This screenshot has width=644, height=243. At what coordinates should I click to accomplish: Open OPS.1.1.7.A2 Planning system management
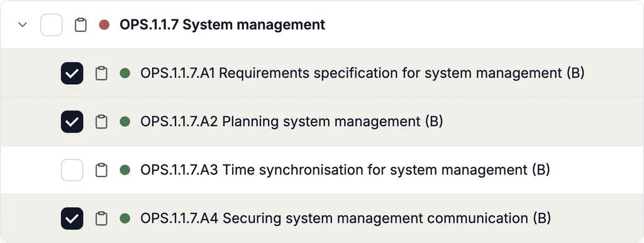[x=292, y=121]
